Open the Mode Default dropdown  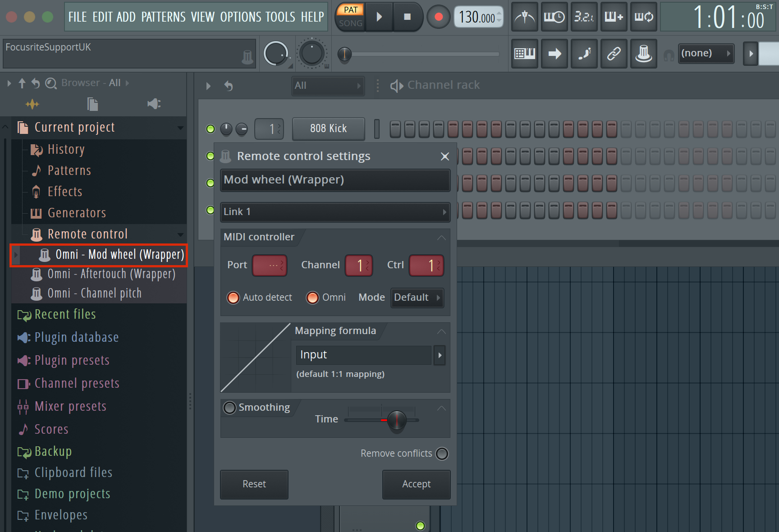[417, 298]
